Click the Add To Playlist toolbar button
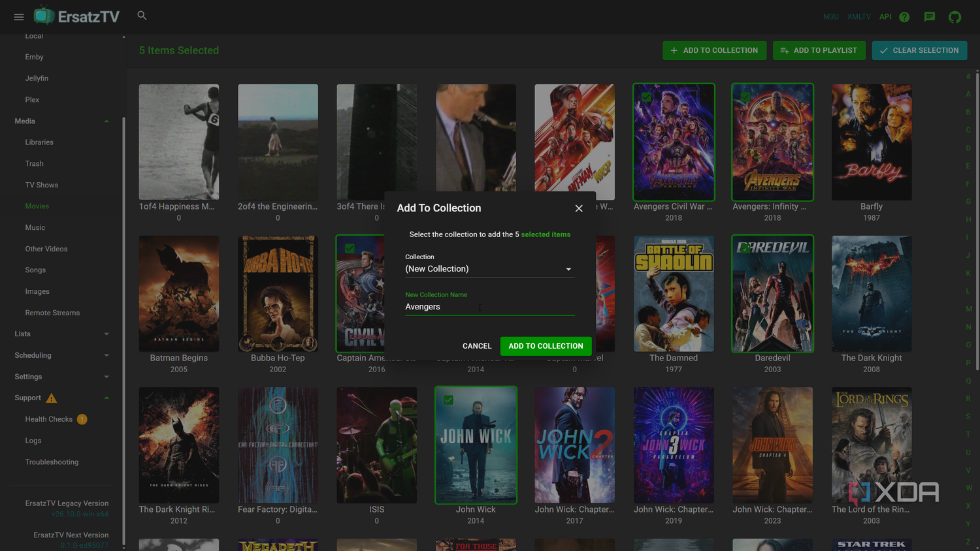 pyautogui.click(x=819, y=50)
